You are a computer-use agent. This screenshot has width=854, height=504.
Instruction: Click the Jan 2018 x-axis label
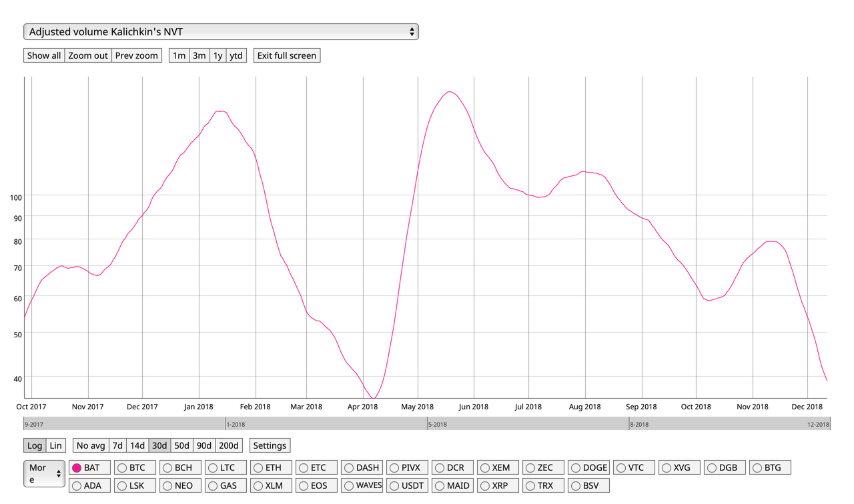click(199, 407)
